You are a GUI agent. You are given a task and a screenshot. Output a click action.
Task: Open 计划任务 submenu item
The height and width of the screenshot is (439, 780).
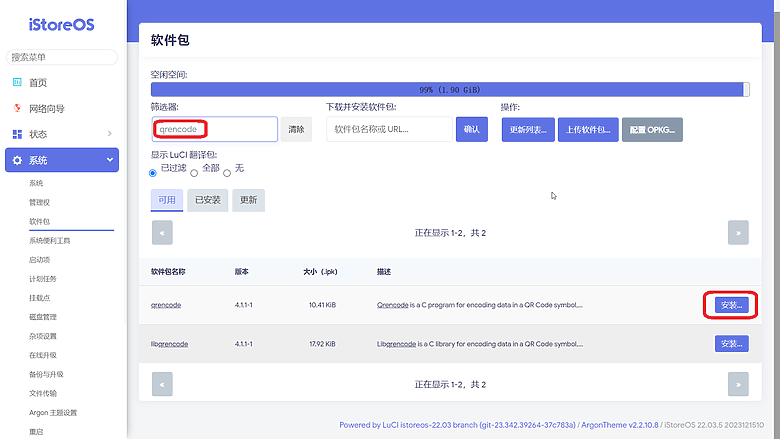(43, 279)
